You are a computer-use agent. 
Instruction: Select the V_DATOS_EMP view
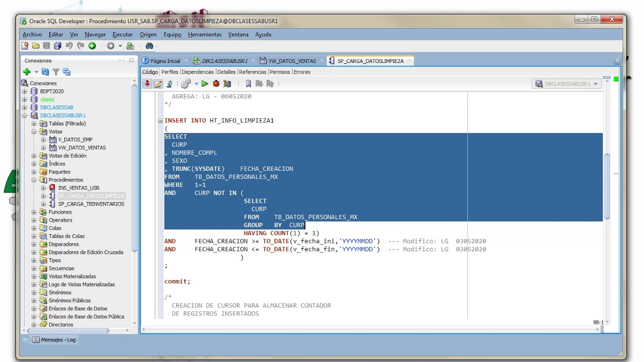(75, 140)
